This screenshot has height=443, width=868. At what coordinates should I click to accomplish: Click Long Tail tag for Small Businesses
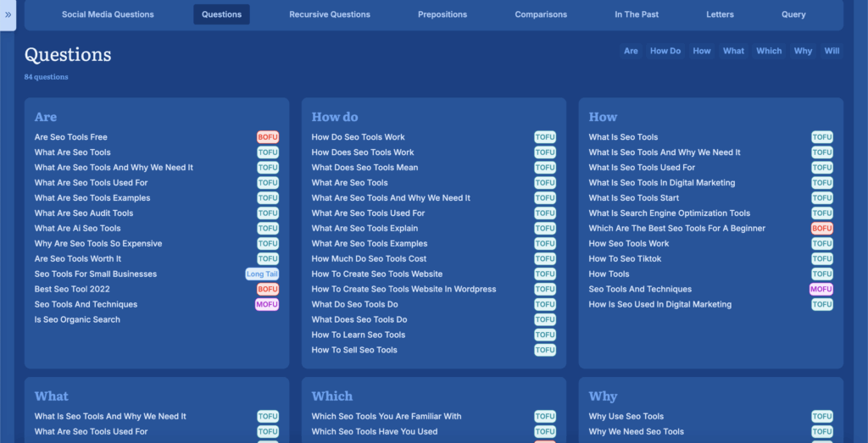(262, 274)
